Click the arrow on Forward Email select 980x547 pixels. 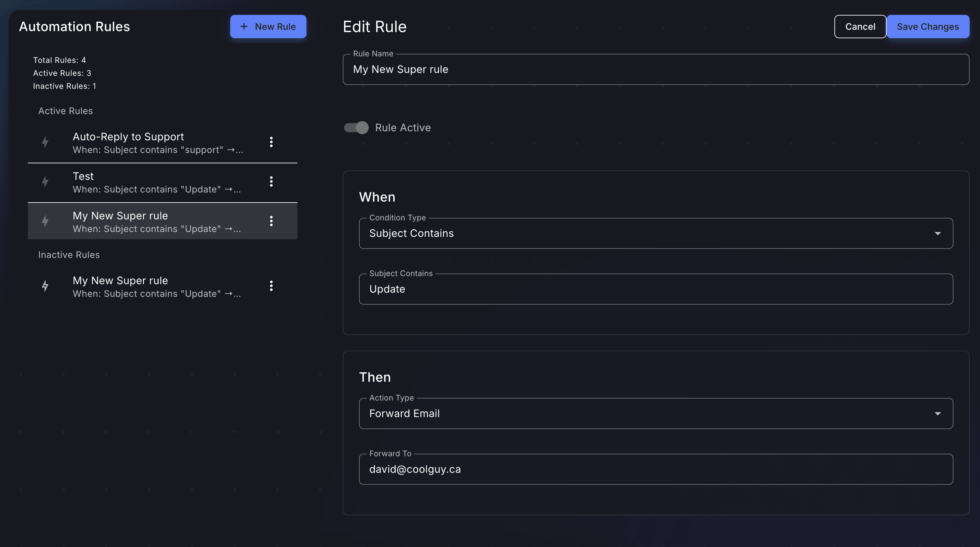click(938, 413)
